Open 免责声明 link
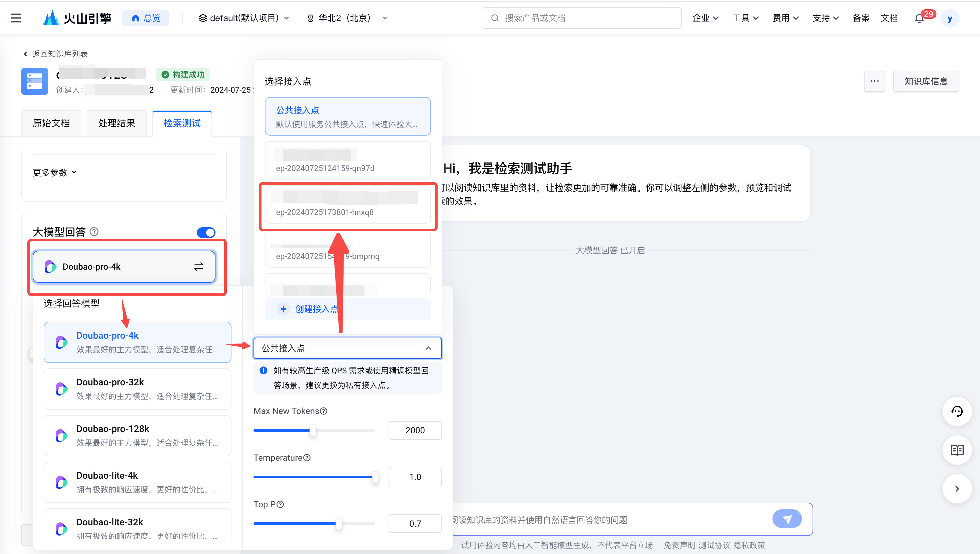Image resolution: width=980 pixels, height=554 pixels. pyautogui.click(x=679, y=545)
